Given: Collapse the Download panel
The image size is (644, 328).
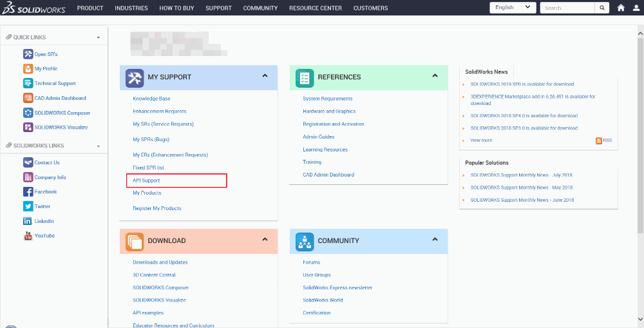Looking at the screenshot, I should (x=265, y=239).
